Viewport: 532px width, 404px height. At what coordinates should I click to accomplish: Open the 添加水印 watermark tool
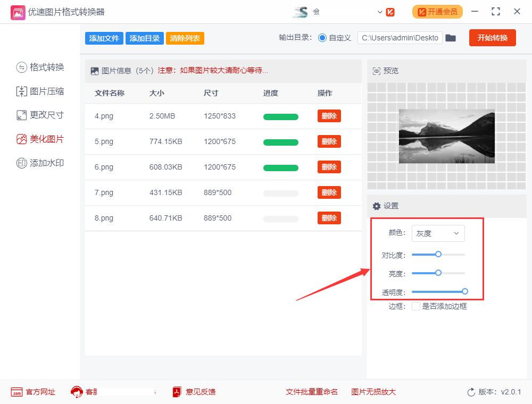coord(40,163)
